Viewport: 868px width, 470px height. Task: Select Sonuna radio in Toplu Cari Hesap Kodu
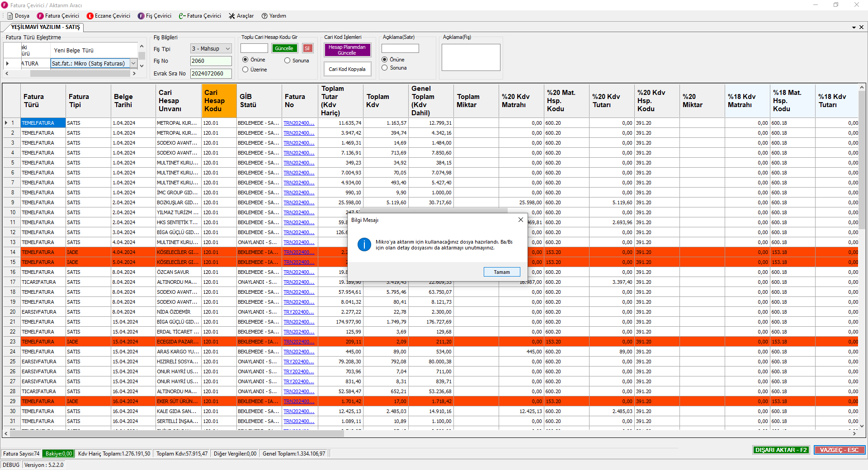coord(288,61)
